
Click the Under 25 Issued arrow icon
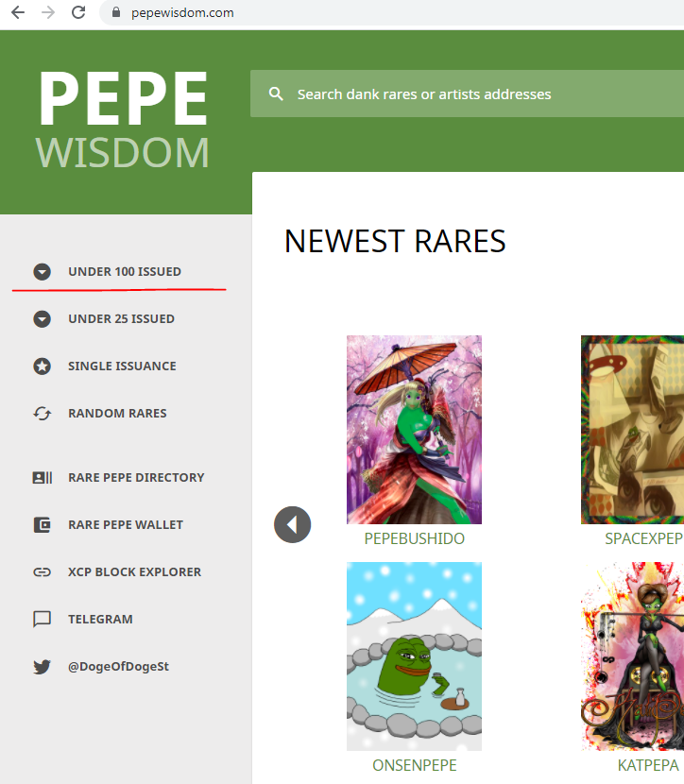pos(42,319)
